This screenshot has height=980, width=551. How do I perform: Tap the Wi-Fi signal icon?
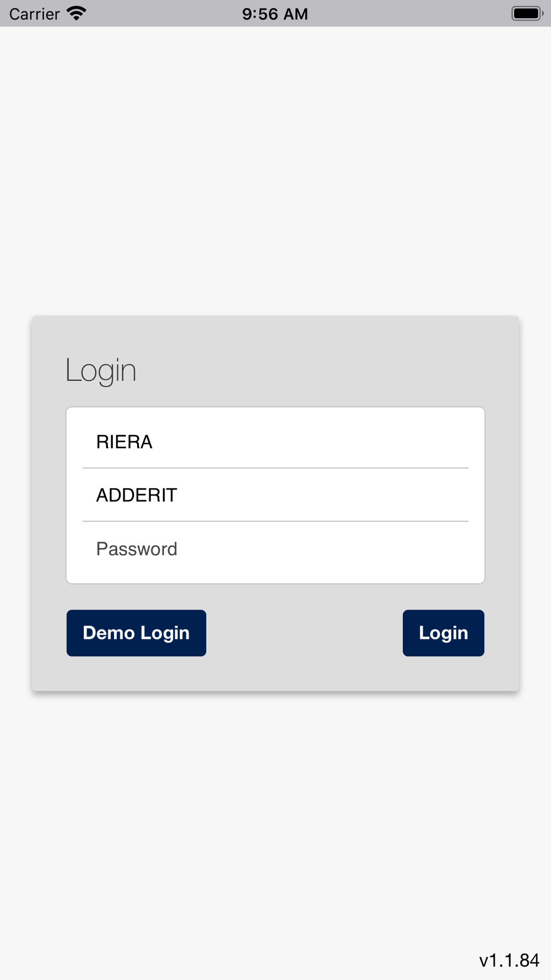pos(77,13)
